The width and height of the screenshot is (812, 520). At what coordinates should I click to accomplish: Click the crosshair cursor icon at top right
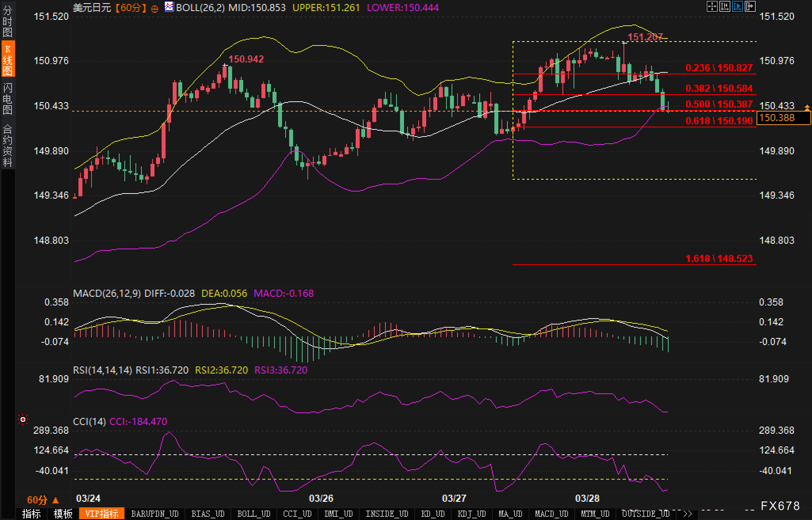[712, 6]
